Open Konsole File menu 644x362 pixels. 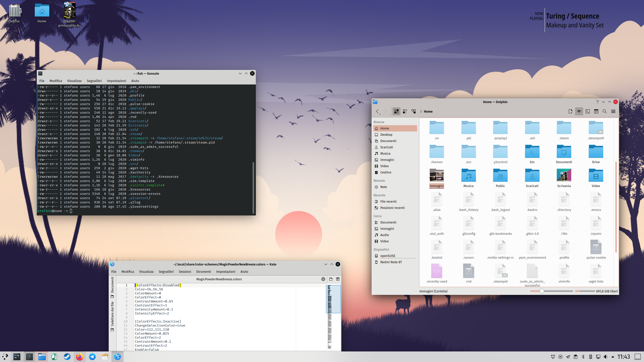[42, 81]
